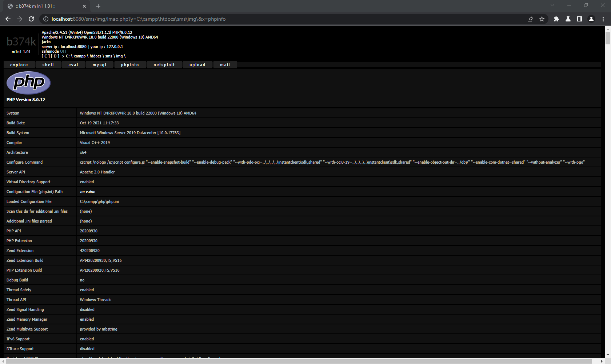Open a new browser tab

pyautogui.click(x=98, y=6)
